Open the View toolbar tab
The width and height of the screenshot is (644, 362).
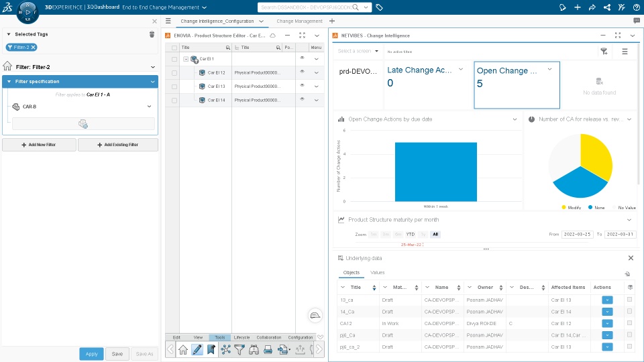click(198, 337)
